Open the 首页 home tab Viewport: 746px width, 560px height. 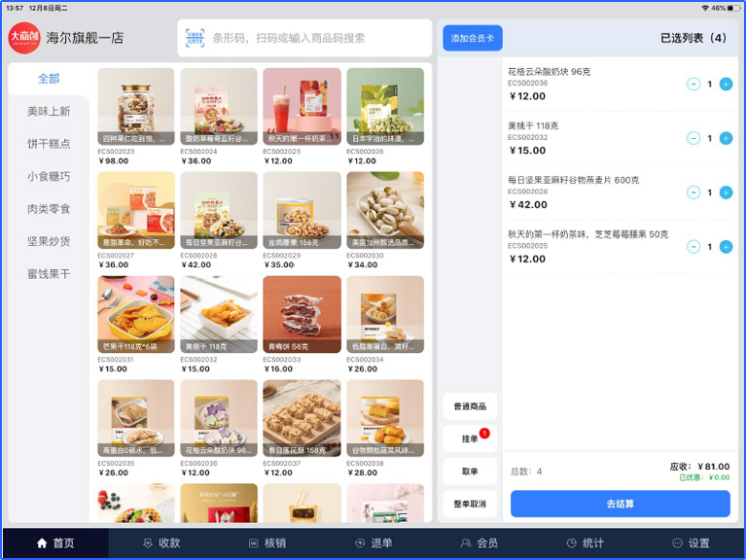point(55,542)
